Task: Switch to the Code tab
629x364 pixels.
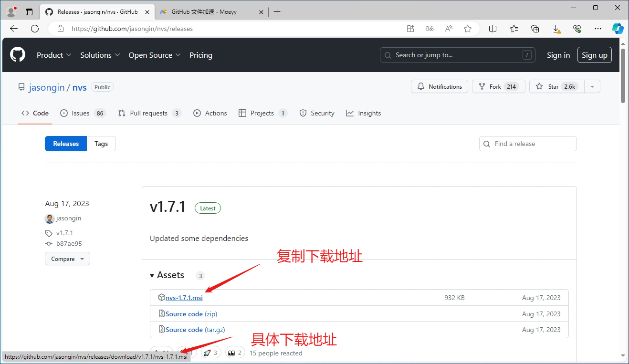Action: (x=35, y=113)
